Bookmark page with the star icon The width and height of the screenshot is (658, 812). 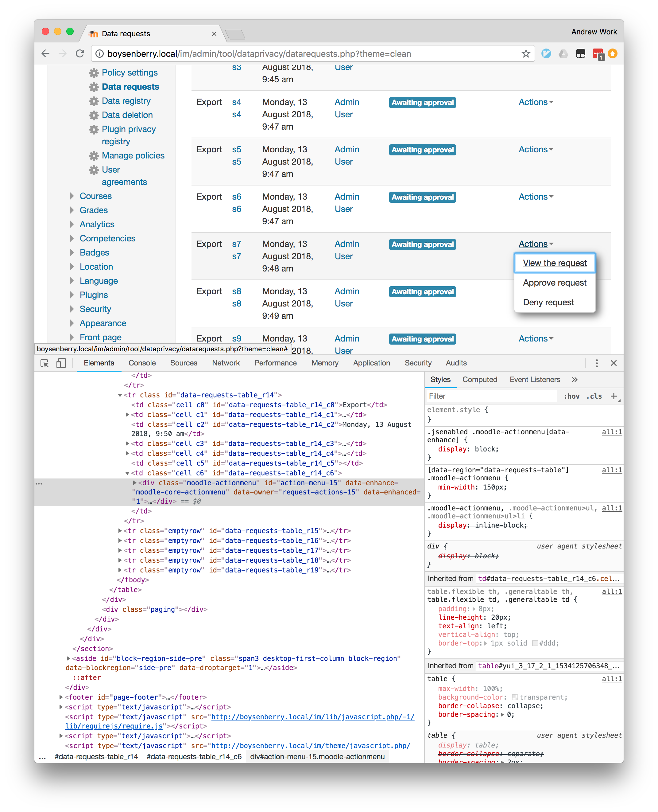[x=525, y=53]
